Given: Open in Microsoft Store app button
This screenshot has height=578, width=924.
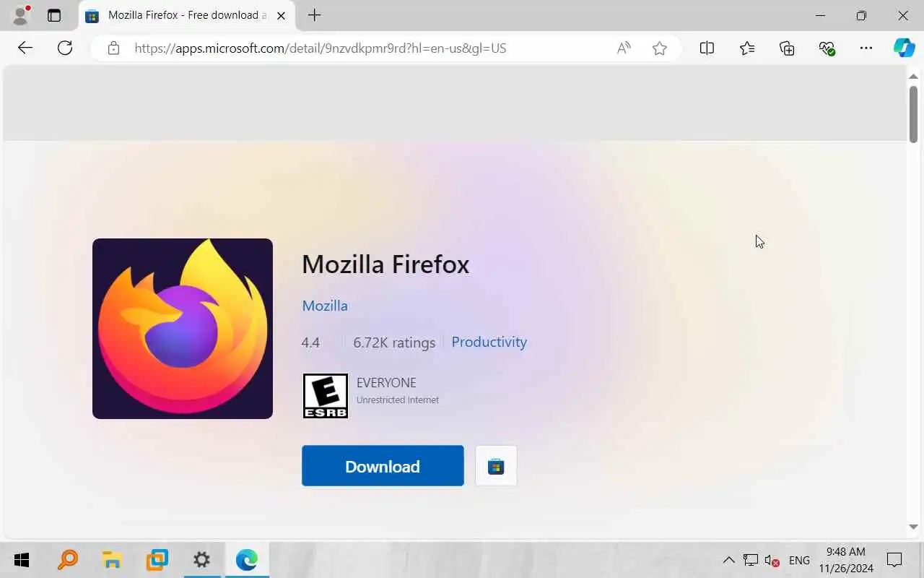Looking at the screenshot, I should coord(496,466).
